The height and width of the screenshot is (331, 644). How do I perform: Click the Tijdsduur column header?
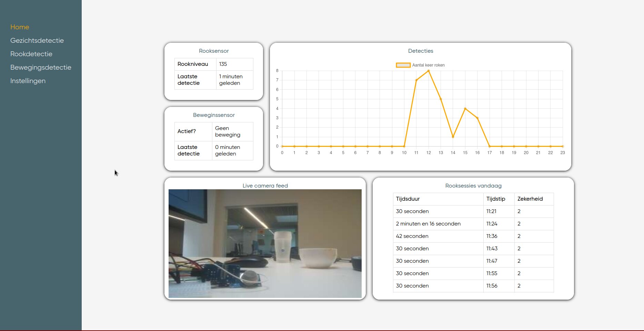[408, 199]
